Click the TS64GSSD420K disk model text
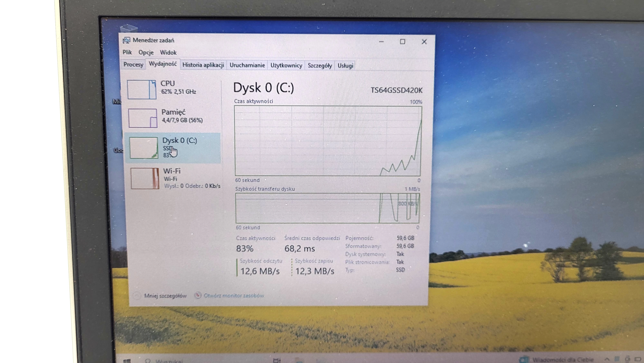Viewport: 644px width, 363px height. pos(397,90)
